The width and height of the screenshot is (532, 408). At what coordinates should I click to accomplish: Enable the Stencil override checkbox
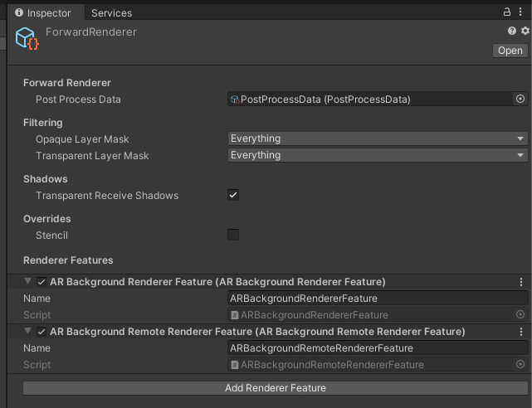pyautogui.click(x=233, y=236)
